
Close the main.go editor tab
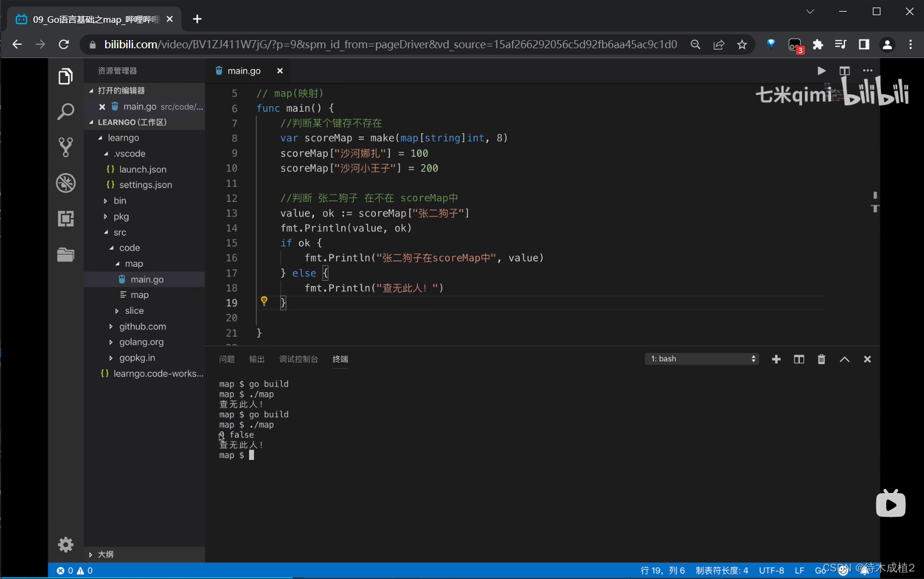280,71
